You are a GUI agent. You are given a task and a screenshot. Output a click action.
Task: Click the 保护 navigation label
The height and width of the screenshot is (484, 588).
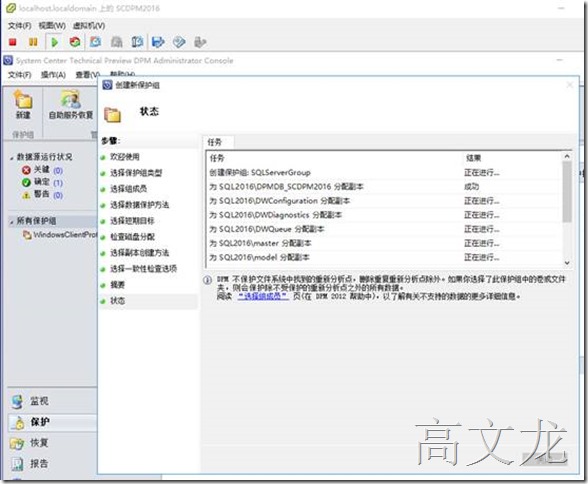tap(40, 422)
